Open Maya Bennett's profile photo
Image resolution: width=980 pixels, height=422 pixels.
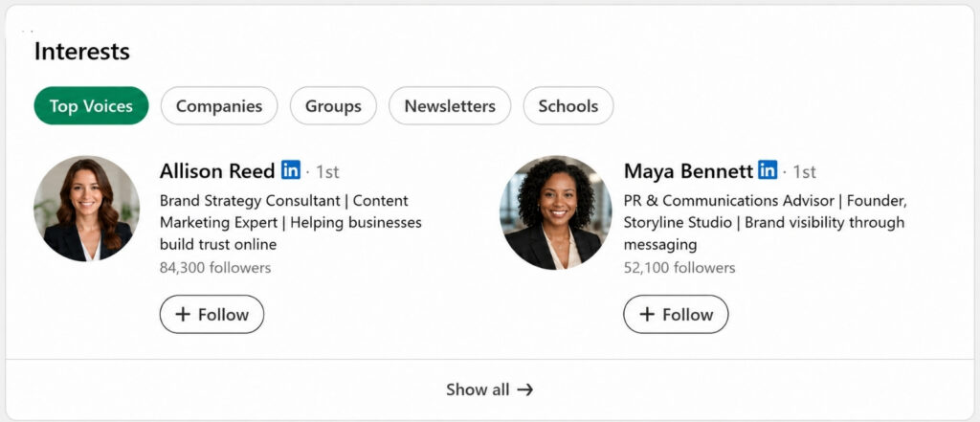point(556,212)
